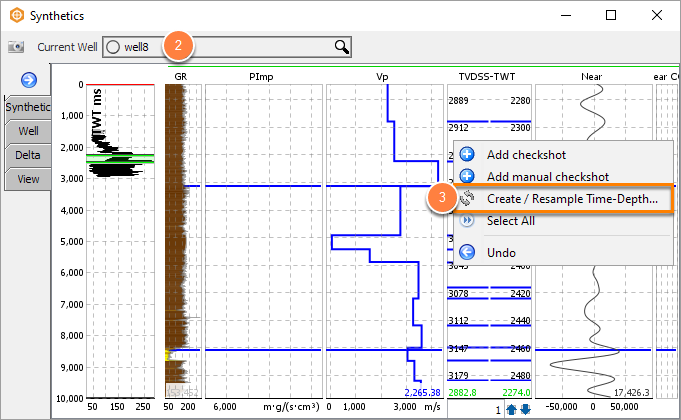Select Create / Resample Time-Depth menu entry
This screenshot has width=681, height=420.
(x=563, y=198)
